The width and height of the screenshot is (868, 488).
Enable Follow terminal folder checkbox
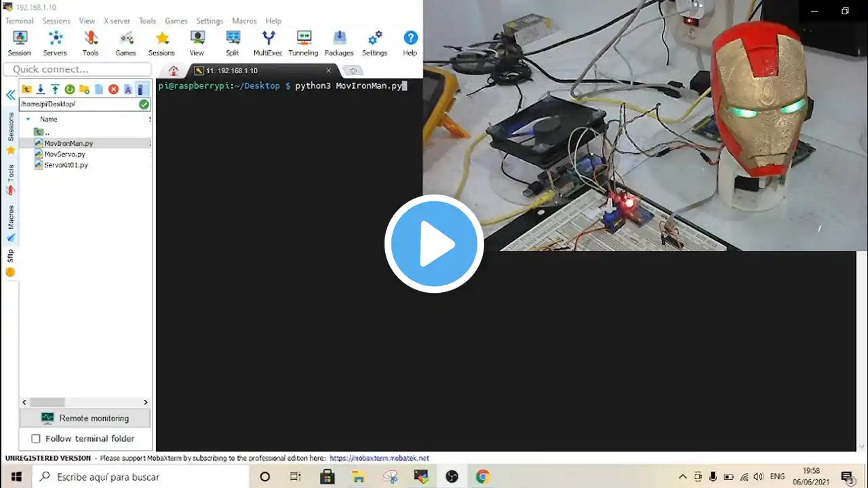click(x=36, y=439)
